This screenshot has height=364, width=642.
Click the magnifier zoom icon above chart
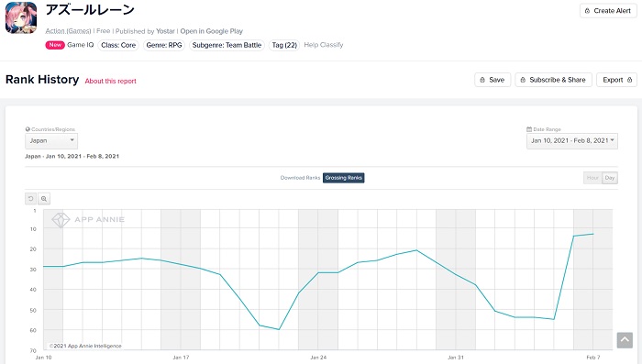[x=44, y=199]
